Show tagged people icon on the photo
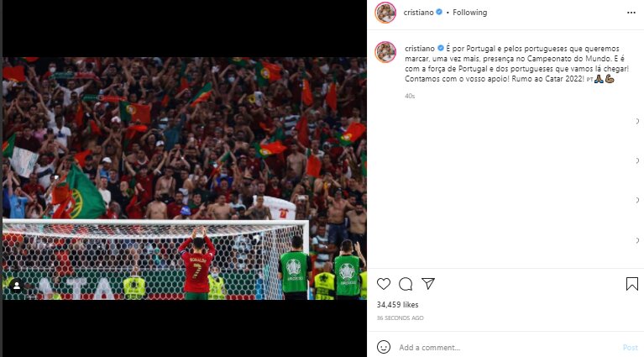Screen dimensions: 644x357 tap(17, 286)
